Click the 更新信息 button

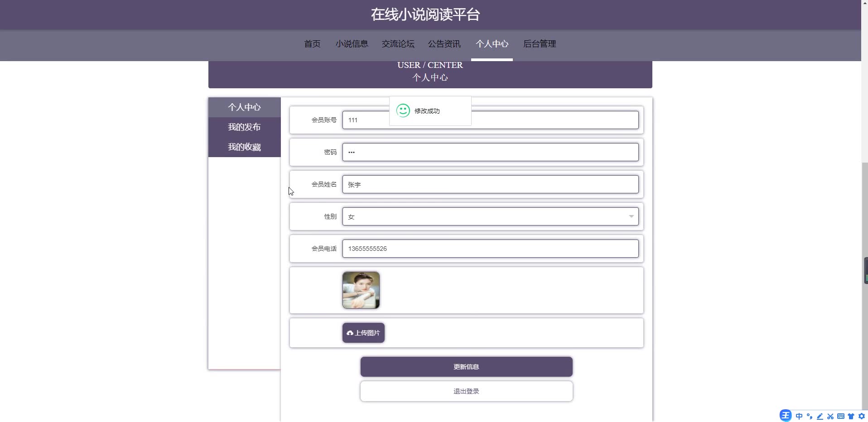pos(467,367)
